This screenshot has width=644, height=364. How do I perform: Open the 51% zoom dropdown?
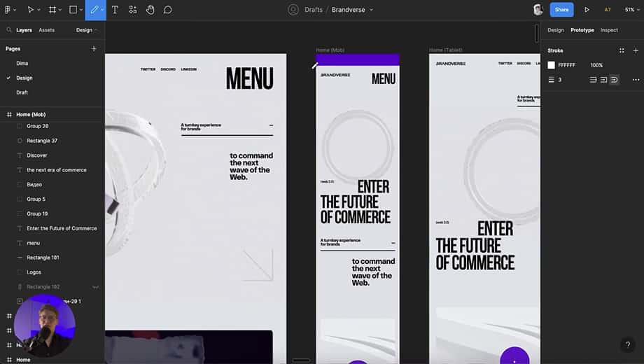tap(632, 9)
